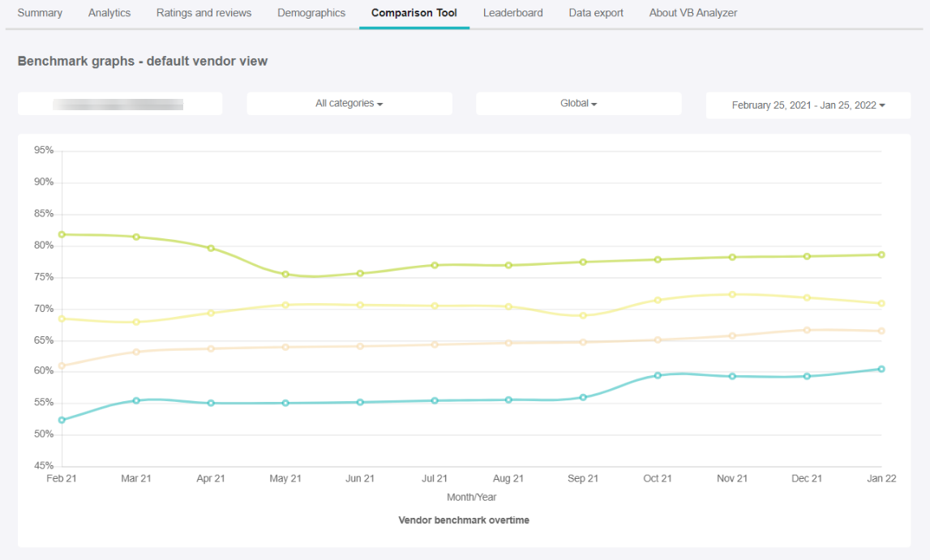The height and width of the screenshot is (560, 930).
Task: Click teal line data point at Jan 22
Action: 881,369
